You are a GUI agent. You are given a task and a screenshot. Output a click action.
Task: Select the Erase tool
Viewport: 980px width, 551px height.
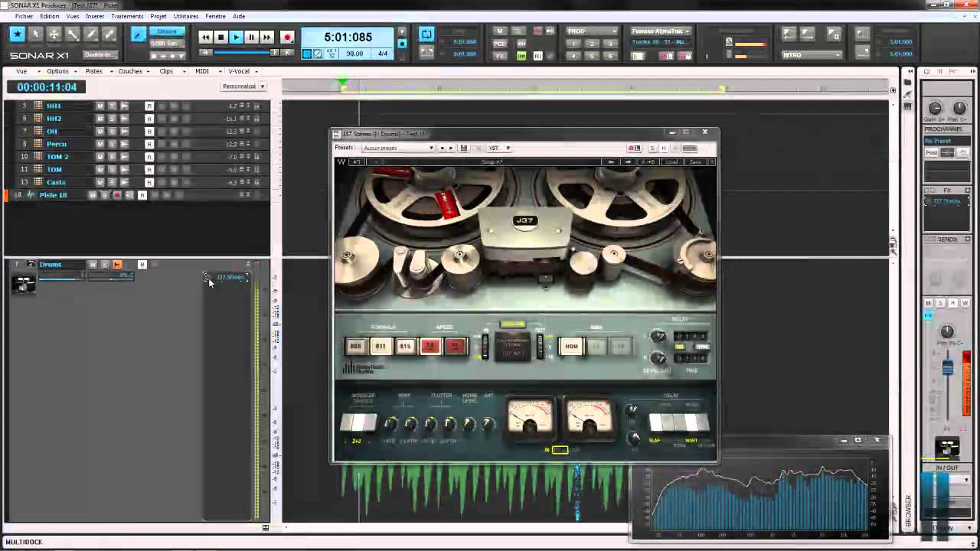coord(109,34)
